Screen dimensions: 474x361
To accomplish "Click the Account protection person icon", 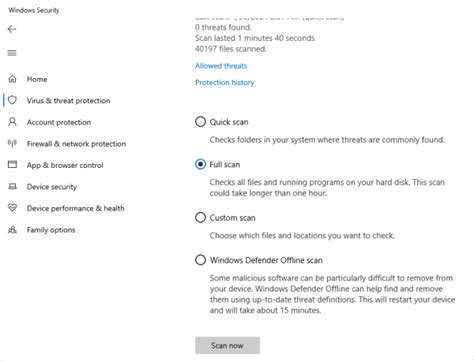I will [x=12, y=122].
